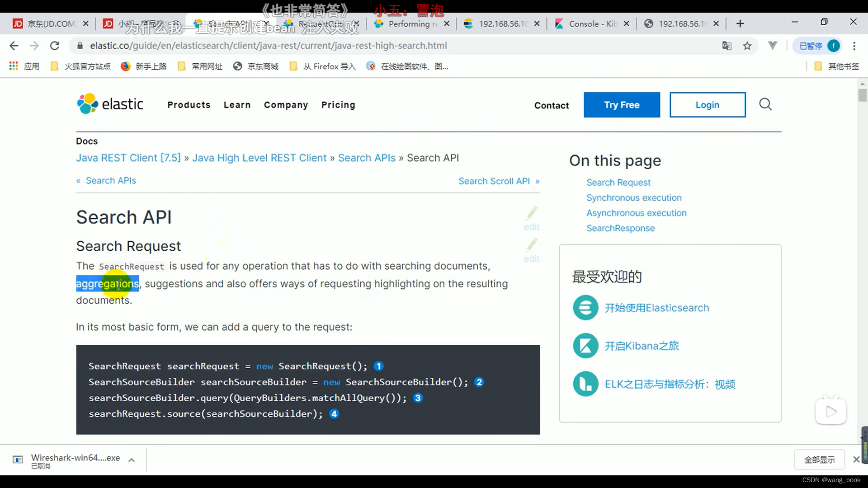Bookmark this page with the star icon
Image resolution: width=868 pixels, height=488 pixels.
coord(747,46)
